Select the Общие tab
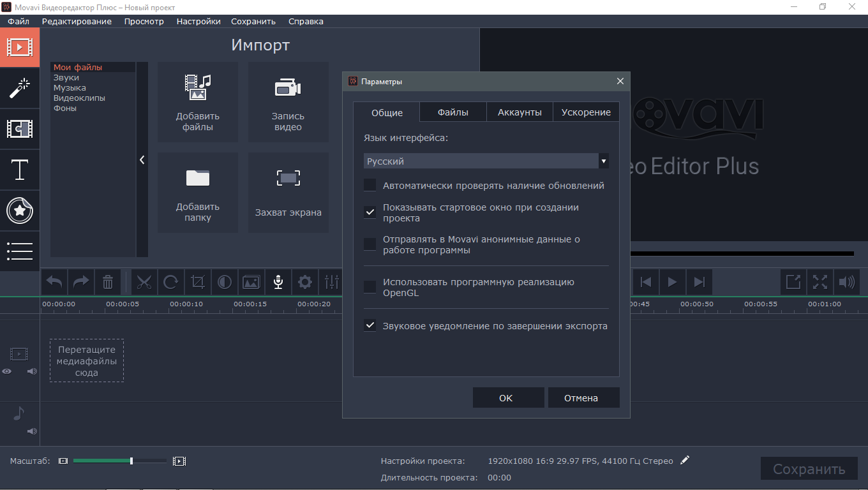The height and width of the screenshot is (490, 868). coord(387,112)
